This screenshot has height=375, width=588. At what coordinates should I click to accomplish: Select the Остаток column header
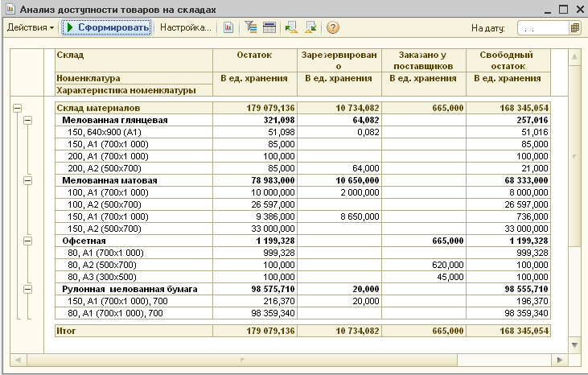(x=255, y=60)
